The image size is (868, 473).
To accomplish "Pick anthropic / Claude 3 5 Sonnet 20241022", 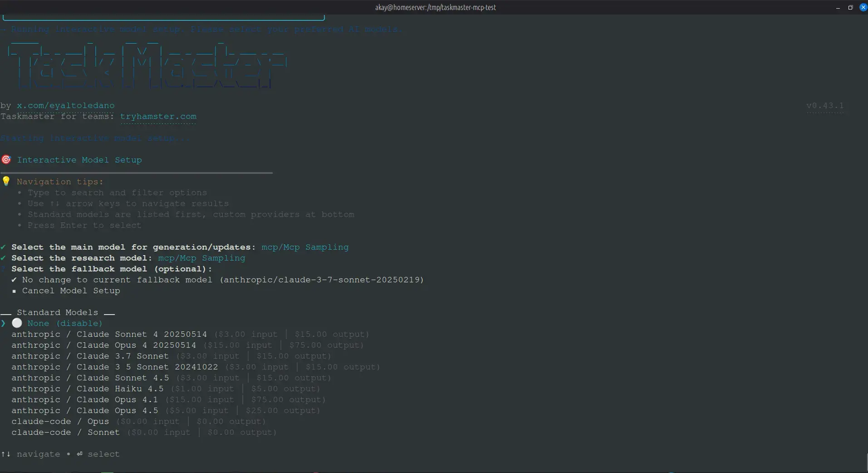I will (196, 367).
